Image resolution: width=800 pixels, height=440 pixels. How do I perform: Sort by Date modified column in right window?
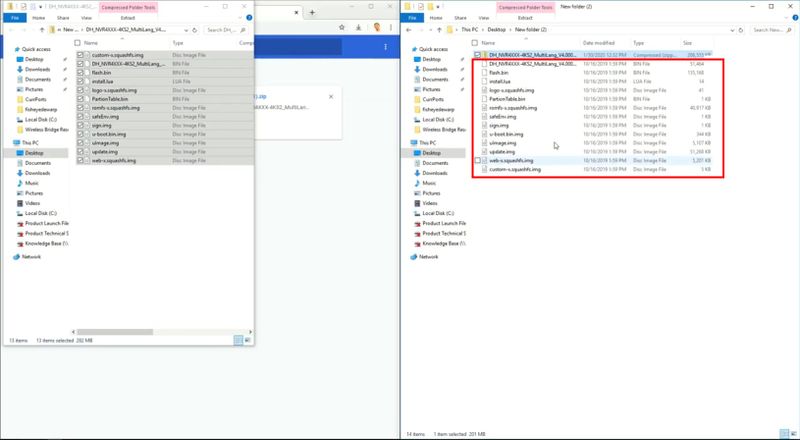click(598, 43)
